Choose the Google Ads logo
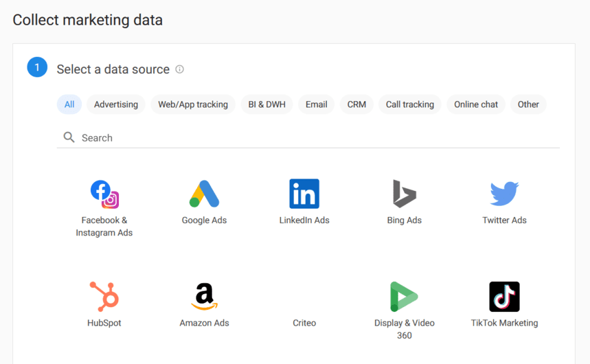590x364 pixels. (x=204, y=194)
